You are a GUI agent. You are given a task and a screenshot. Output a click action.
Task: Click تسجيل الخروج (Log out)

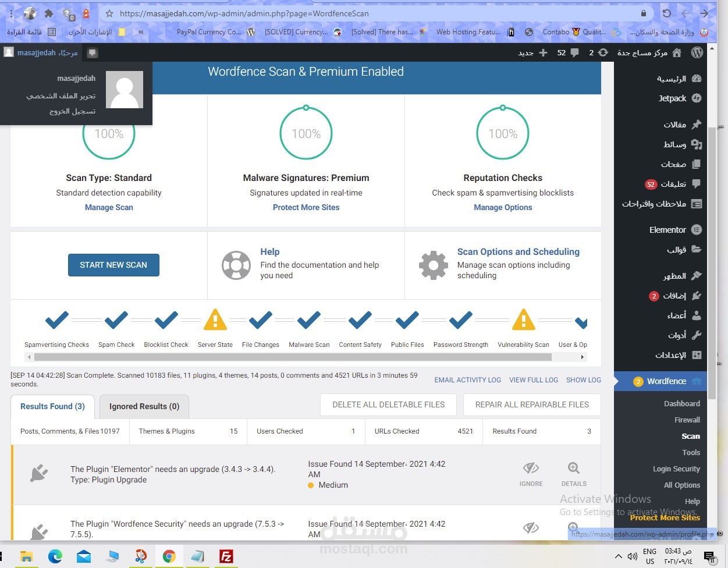click(72, 111)
